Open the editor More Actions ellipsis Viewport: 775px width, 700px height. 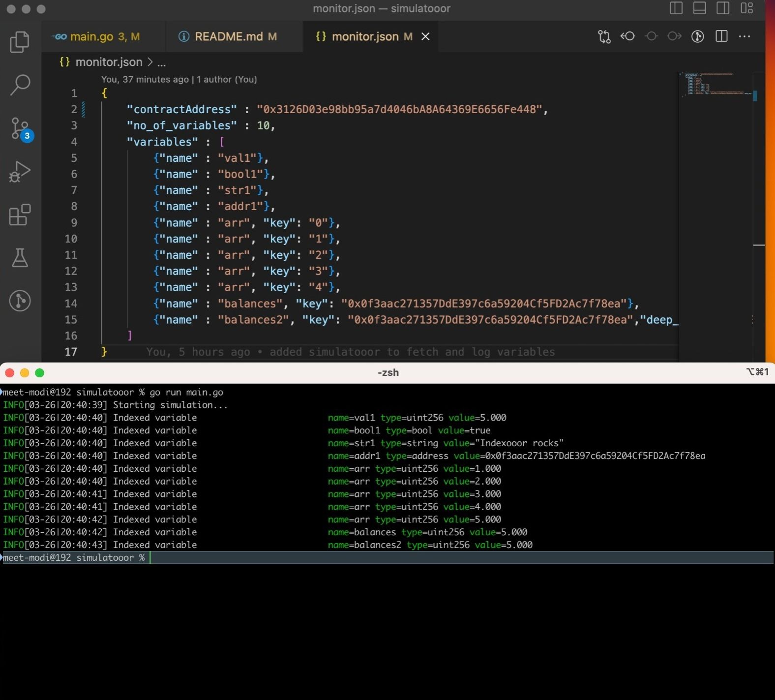745,36
